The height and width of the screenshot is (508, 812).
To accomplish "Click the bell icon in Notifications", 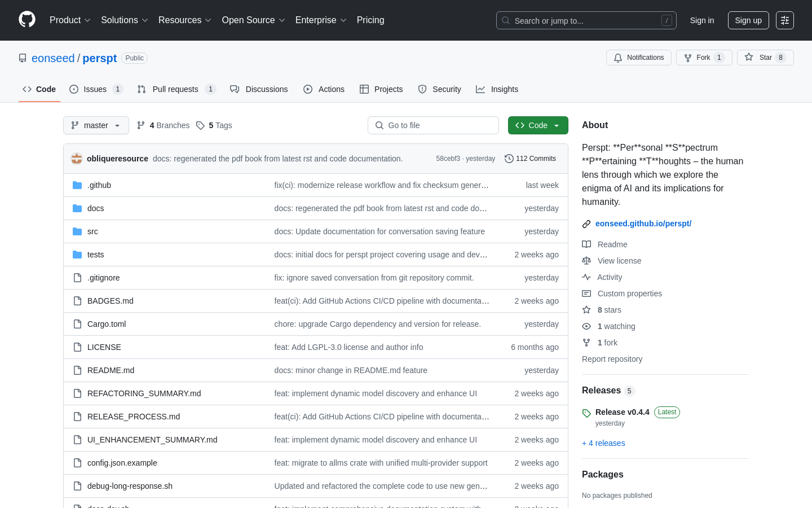I will [618, 58].
